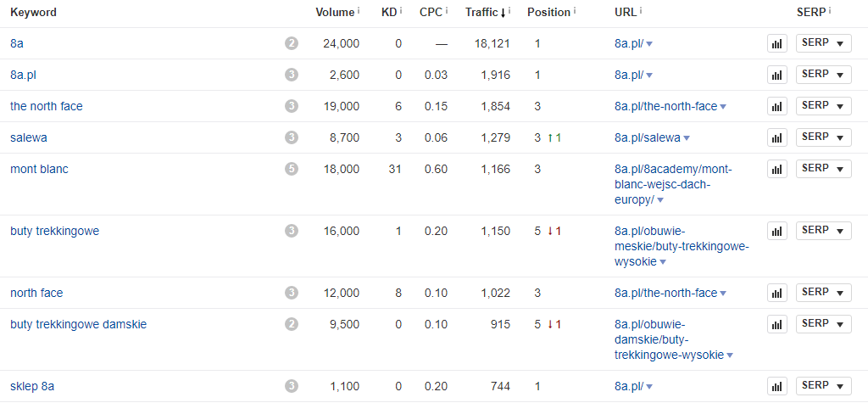Viewport: 868px width, 403px height.
Task: Click badge 3 beside salewa keyword
Action: point(292,137)
